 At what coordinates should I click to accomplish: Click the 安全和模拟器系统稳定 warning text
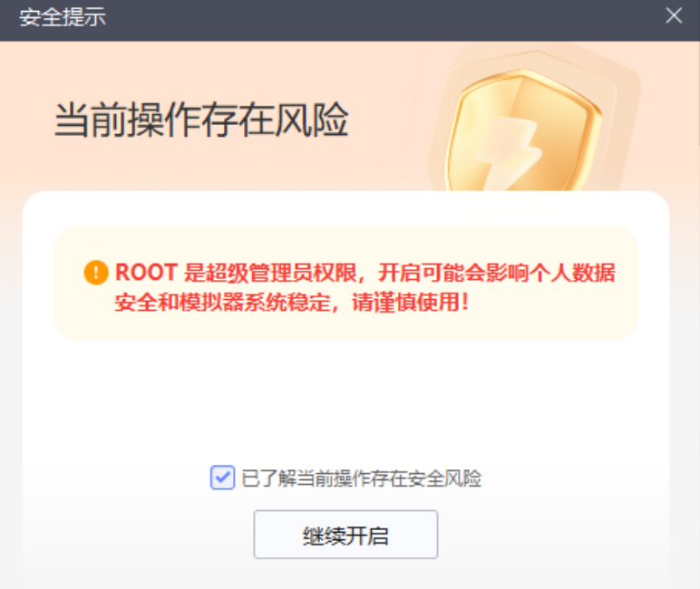point(222,302)
